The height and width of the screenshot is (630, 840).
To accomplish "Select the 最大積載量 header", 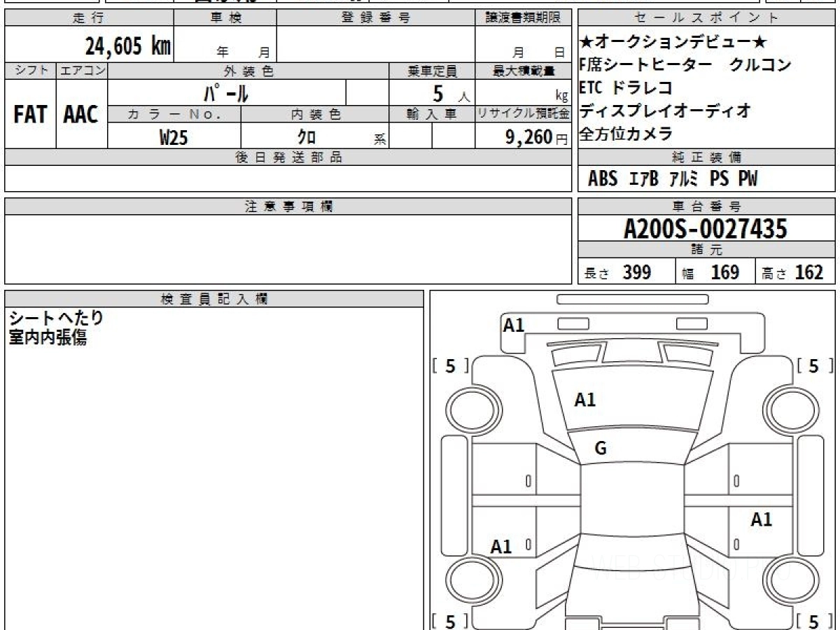I will (523, 71).
